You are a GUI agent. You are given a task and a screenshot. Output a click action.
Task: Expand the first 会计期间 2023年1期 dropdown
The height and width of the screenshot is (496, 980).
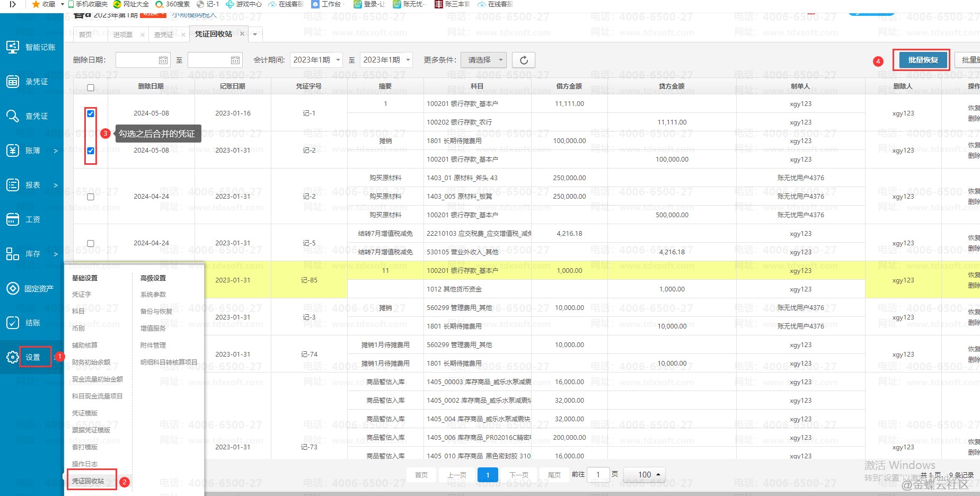[x=316, y=60]
